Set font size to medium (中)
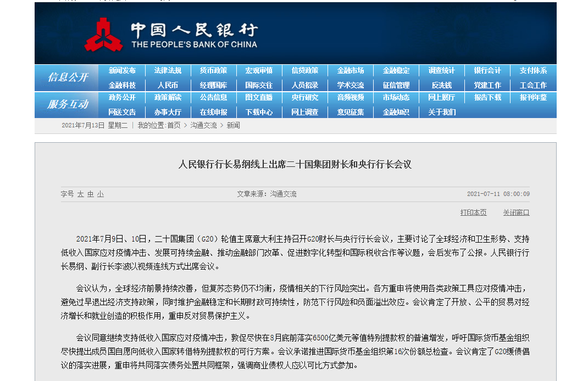This screenshot has height=381, width=588. pos(90,194)
